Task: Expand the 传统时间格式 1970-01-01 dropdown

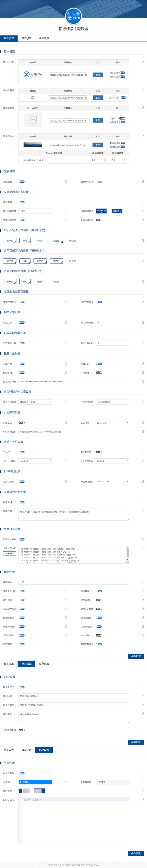Action: coord(112,482)
